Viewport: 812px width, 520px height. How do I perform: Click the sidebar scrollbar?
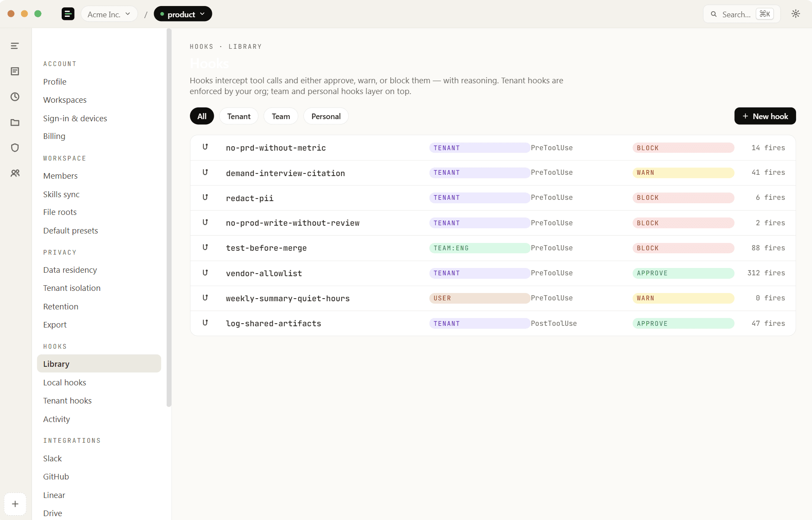pyautogui.click(x=169, y=217)
